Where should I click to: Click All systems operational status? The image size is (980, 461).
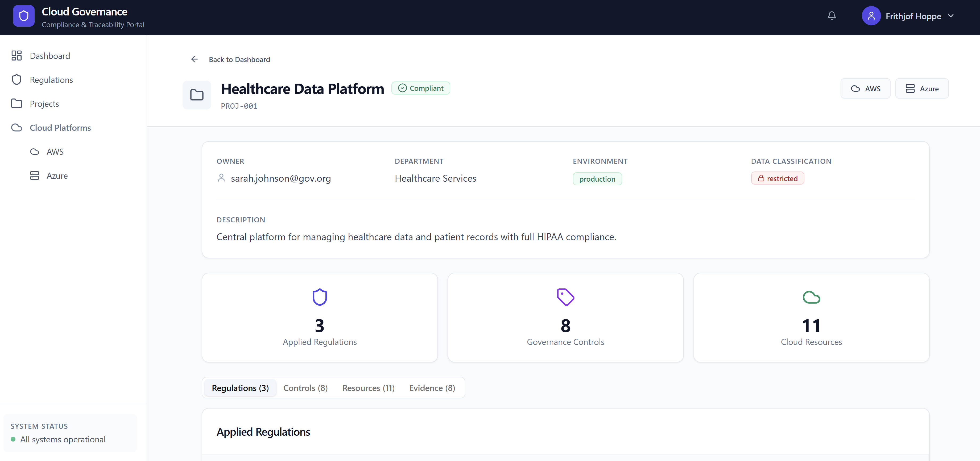coord(62,439)
